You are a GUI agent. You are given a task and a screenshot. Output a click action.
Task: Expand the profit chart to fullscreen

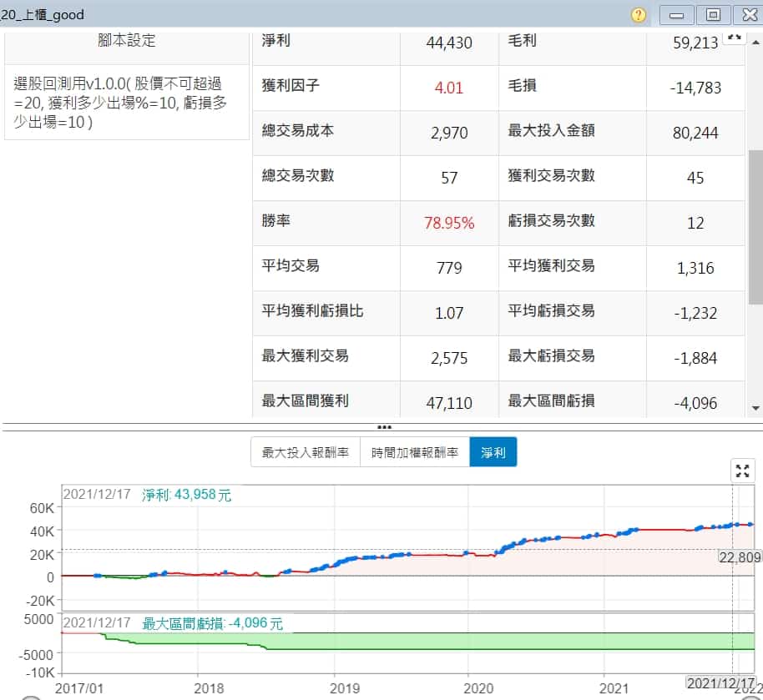point(742,471)
